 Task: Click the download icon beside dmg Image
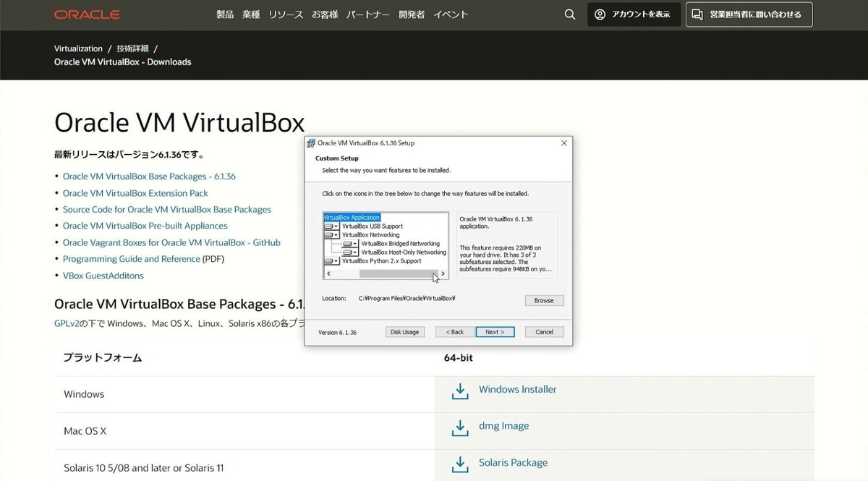coord(459,428)
